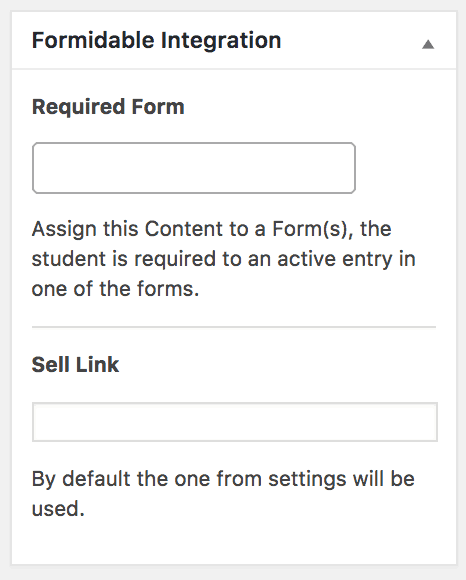466x580 pixels.
Task: Click the word "Formidable" in the heading
Action: [x=93, y=40]
